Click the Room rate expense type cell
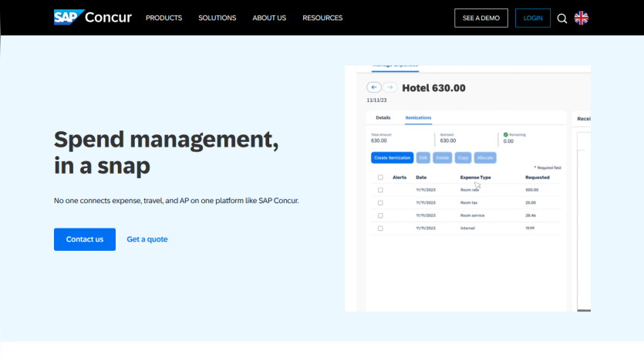Viewport: 644px width, 362px height. pyautogui.click(x=470, y=190)
